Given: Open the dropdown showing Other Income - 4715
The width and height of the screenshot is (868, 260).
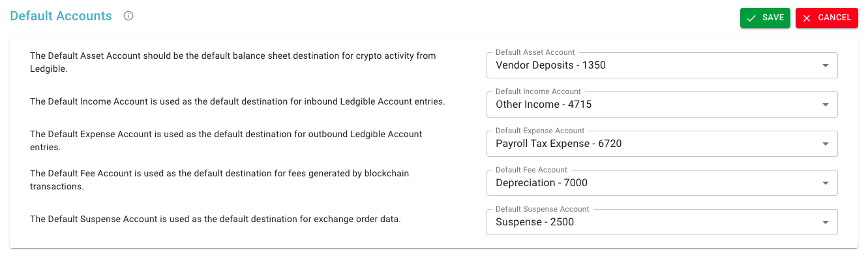Looking at the screenshot, I should pos(662,104).
